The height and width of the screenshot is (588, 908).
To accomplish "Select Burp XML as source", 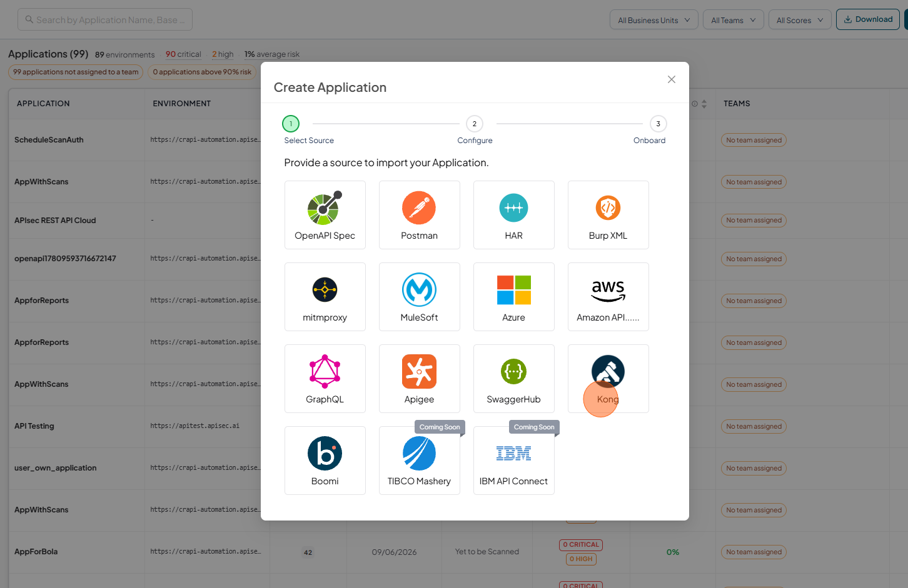I will click(x=608, y=215).
